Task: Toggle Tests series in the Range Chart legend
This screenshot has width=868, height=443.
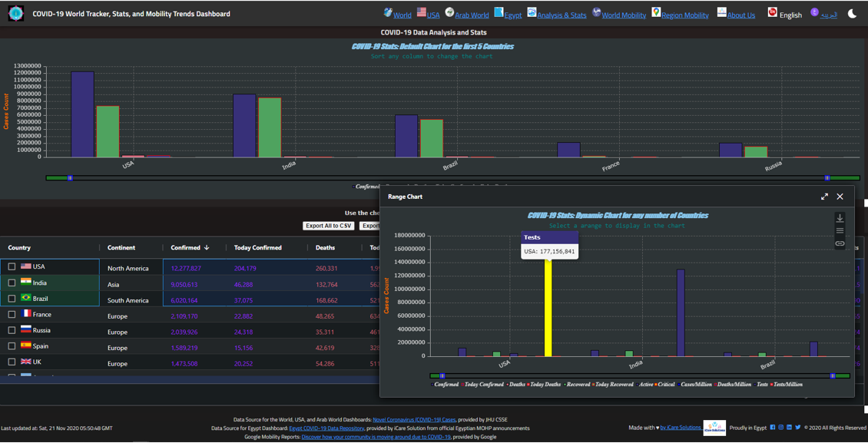Action: pos(761,384)
